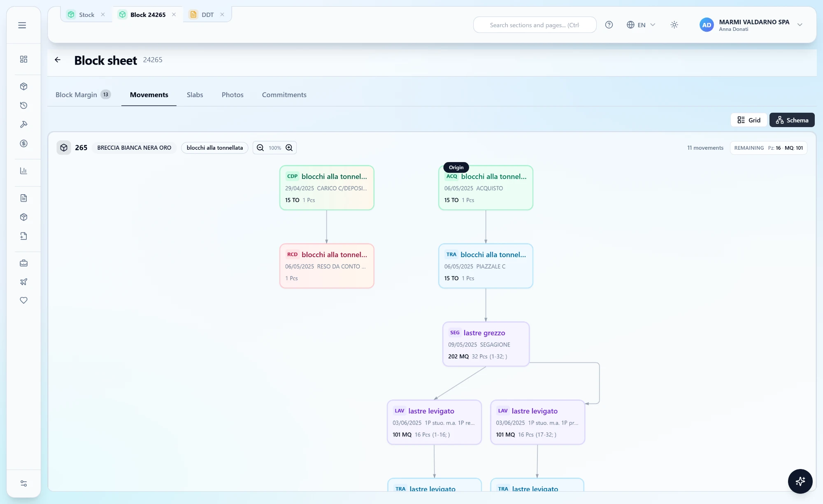The height and width of the screenshot is (504, 823).
Task: Open the rocket icon in sidebar
Action: point(23,282)
